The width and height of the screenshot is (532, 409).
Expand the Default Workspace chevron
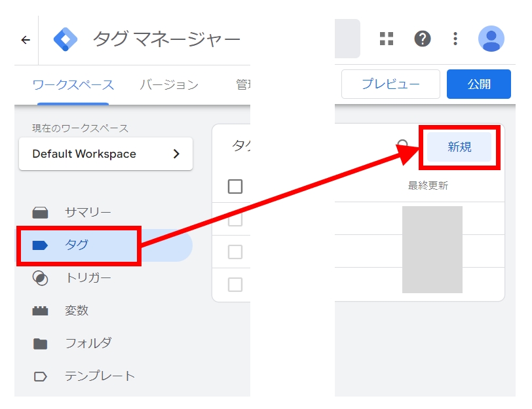coord(176,154)
